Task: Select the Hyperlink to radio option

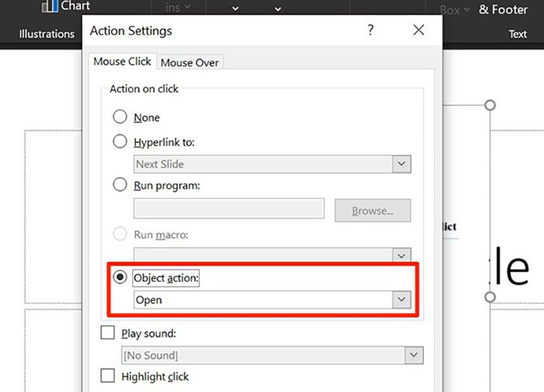Action: pyautogui.click(x=120, y=142)
